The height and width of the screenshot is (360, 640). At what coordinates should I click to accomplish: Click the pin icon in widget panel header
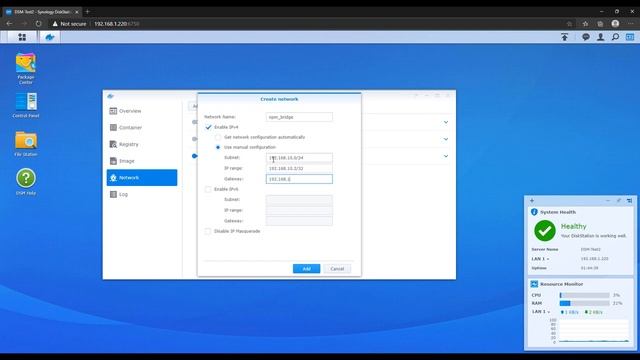(619, 200)
